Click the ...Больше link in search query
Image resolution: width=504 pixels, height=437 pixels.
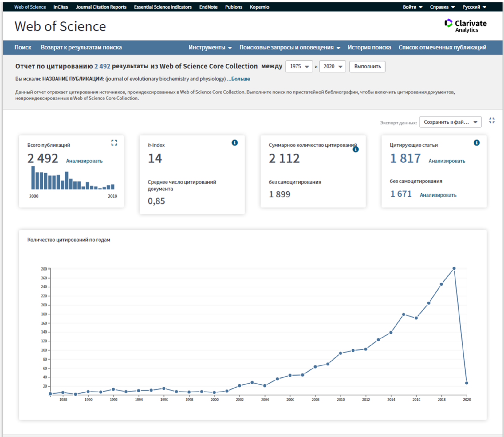[x=238, y=79]
